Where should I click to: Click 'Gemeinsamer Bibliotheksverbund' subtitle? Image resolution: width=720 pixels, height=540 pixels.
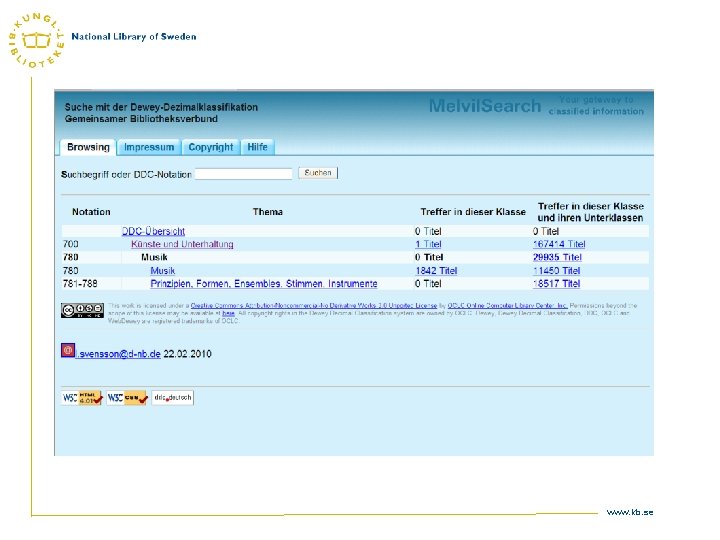(x=141, y=119)
